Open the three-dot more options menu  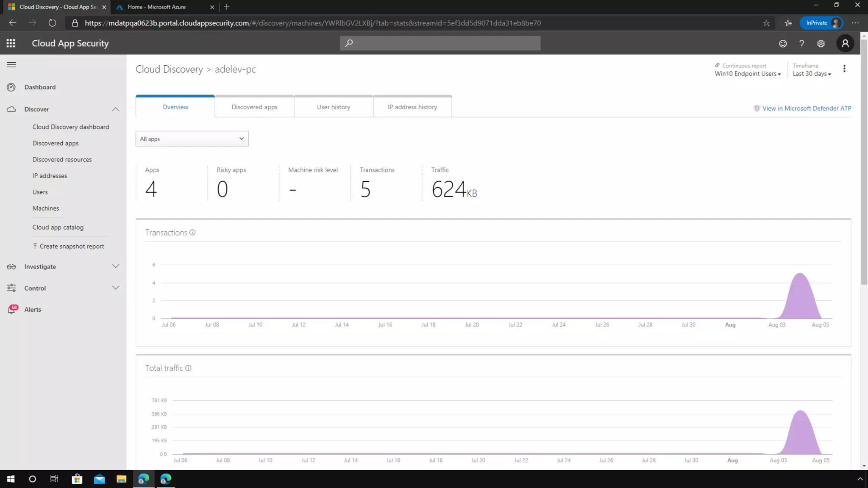coord(844,69)
